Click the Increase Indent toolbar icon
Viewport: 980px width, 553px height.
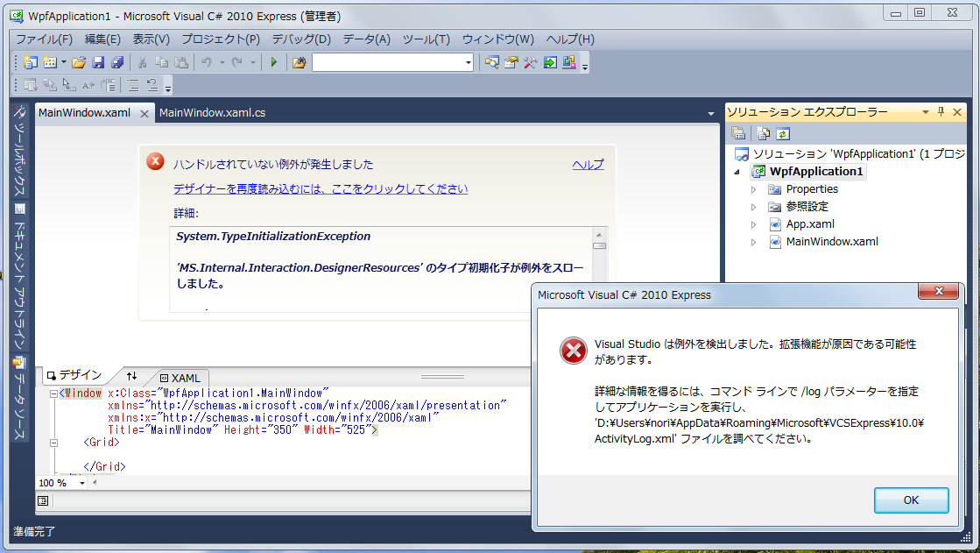pyautogui.click(x=152, y=85)
